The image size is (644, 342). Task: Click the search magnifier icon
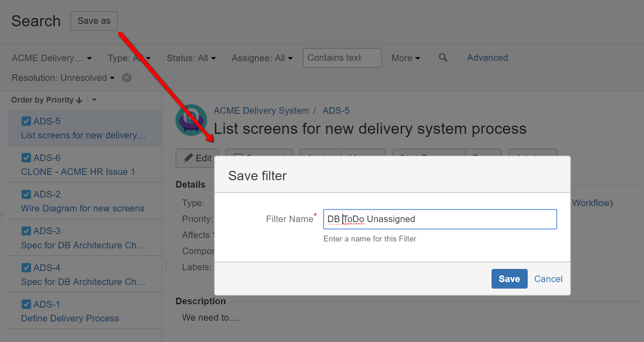pyautogui.click(x=443, y=57)
